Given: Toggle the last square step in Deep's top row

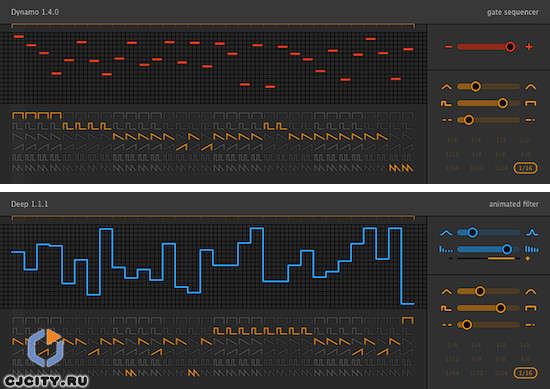Looking at the screenshot, I should pyautogui.click(x=408, y=320).
